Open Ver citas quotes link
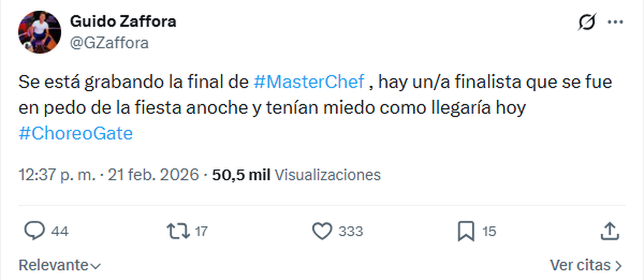 click(586, 264)
